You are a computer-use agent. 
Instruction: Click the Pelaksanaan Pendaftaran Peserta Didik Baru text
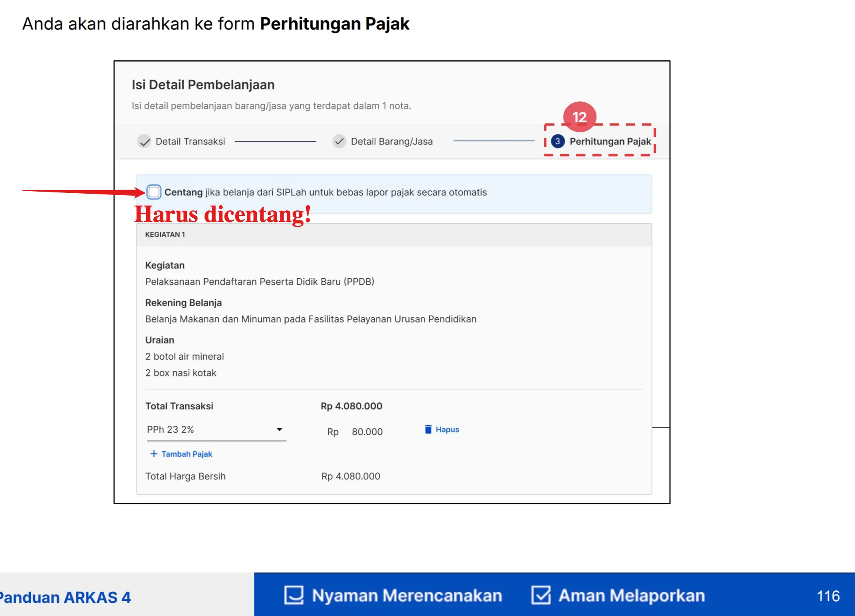pos(260,282)
